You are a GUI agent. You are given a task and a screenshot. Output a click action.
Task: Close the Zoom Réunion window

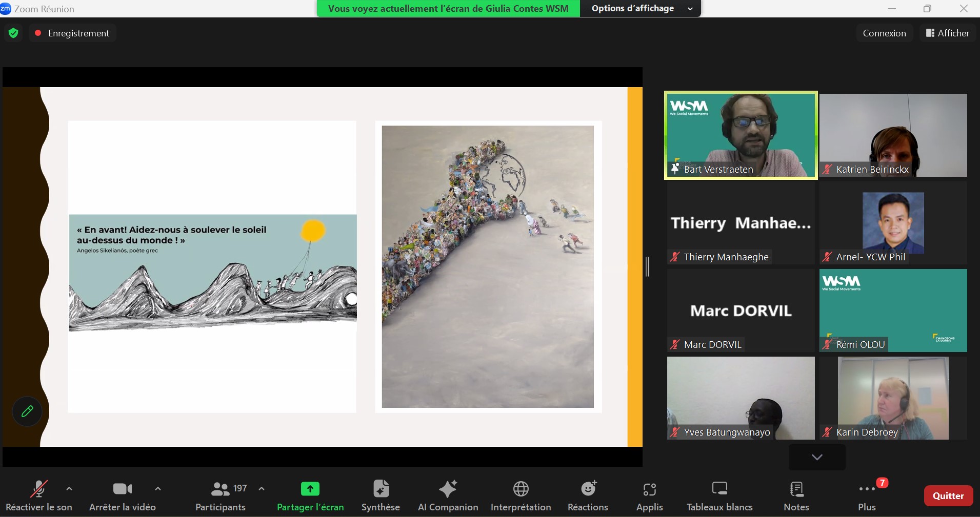(964, 9)
